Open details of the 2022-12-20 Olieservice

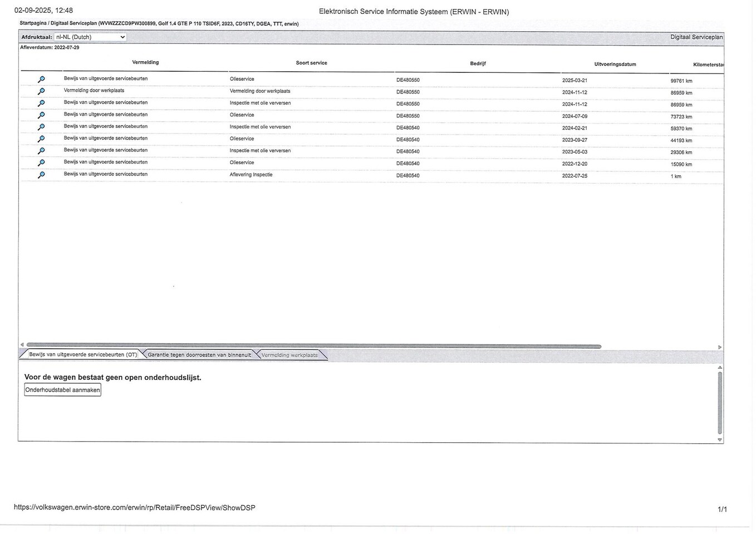click(41, 163)
